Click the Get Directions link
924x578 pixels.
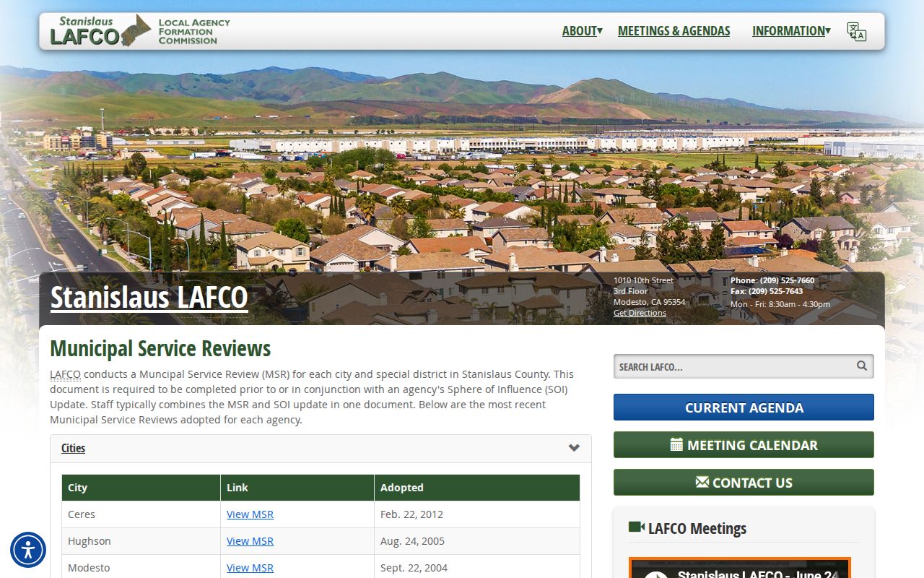click(x=640, y=313)
